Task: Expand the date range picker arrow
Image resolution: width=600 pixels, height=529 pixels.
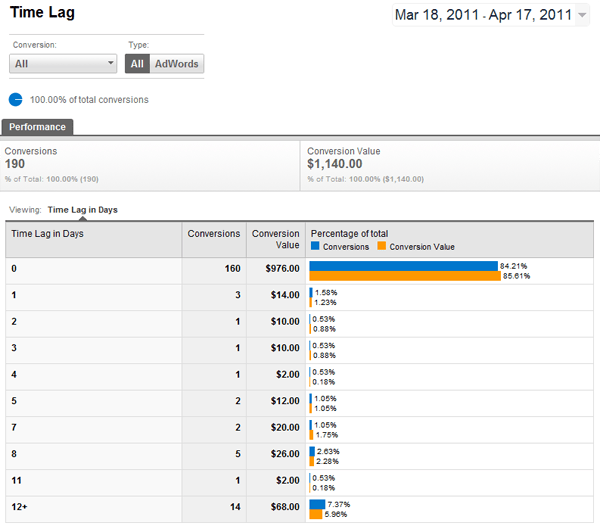Action: [583, 16]
